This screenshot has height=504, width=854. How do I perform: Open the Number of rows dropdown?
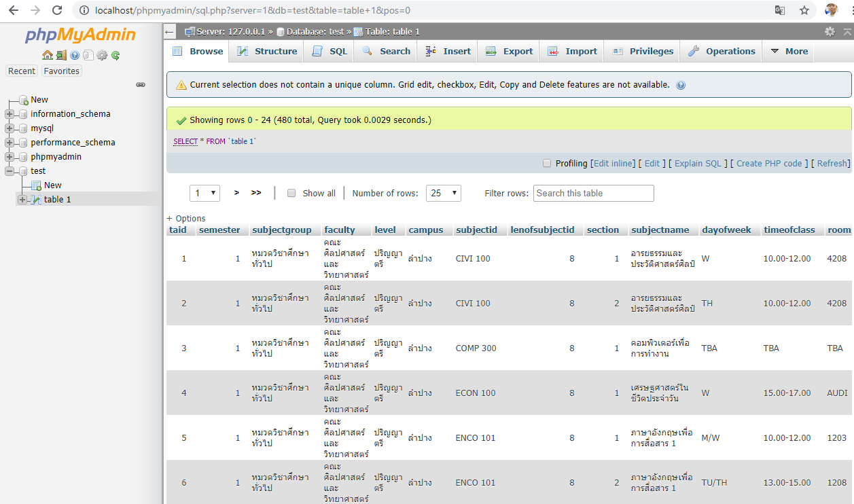[443, 193]
